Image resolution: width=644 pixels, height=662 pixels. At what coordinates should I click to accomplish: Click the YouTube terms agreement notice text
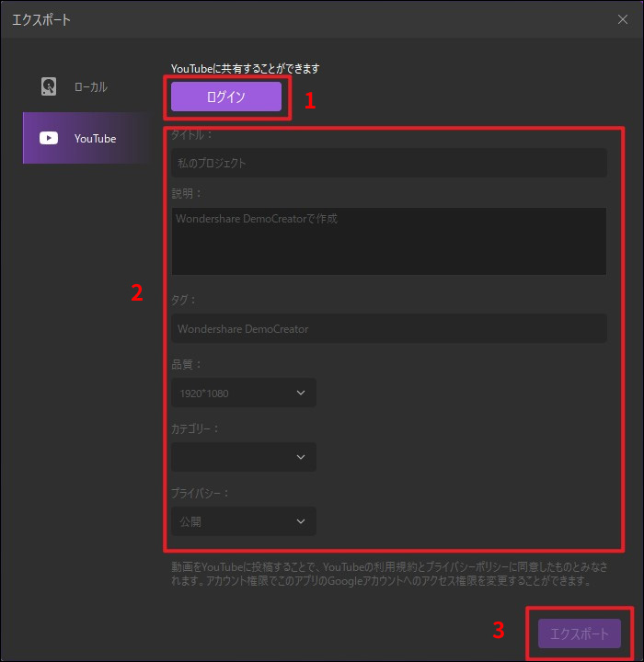click(389, 574)
